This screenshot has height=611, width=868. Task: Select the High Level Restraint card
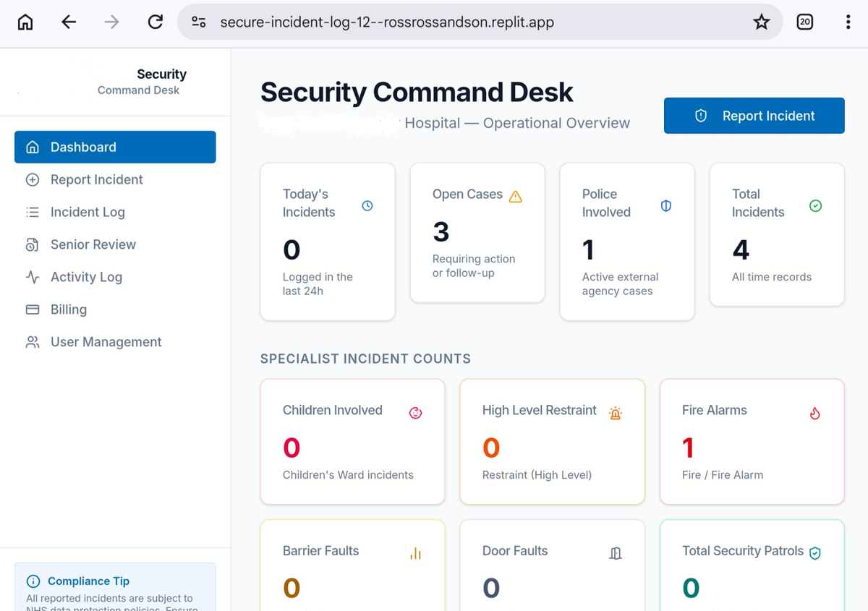[552, 442]
